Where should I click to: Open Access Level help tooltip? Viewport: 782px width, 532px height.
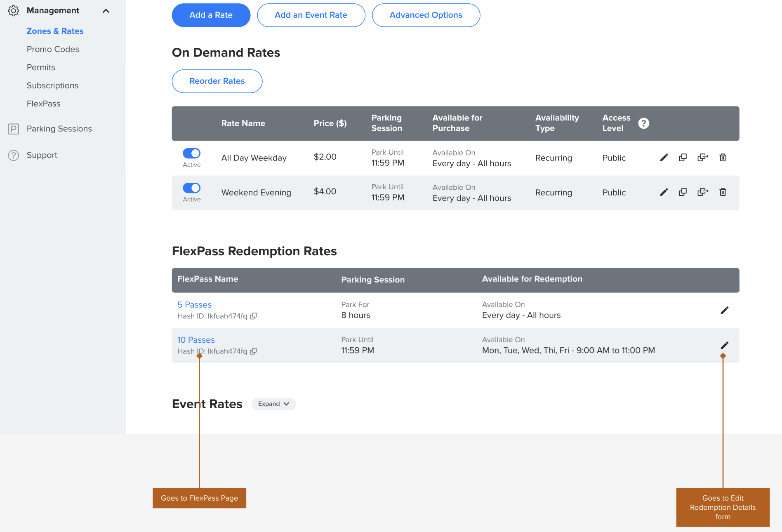643,123
